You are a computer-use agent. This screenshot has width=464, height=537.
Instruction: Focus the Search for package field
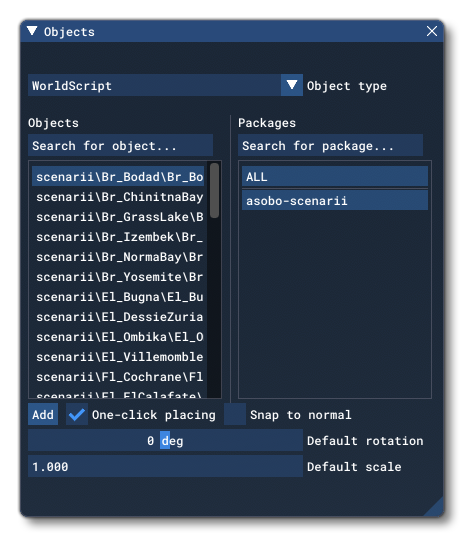pos(330,146)
